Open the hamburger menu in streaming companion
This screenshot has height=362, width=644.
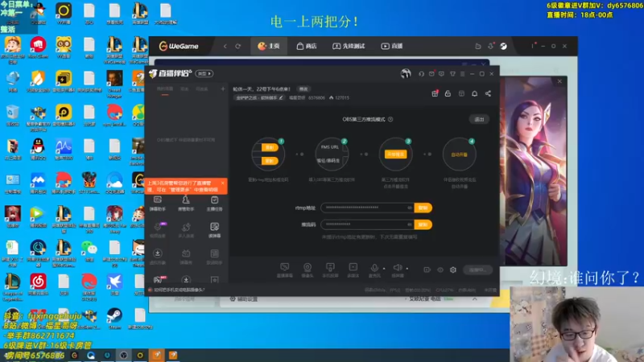(x=462, y=74)
